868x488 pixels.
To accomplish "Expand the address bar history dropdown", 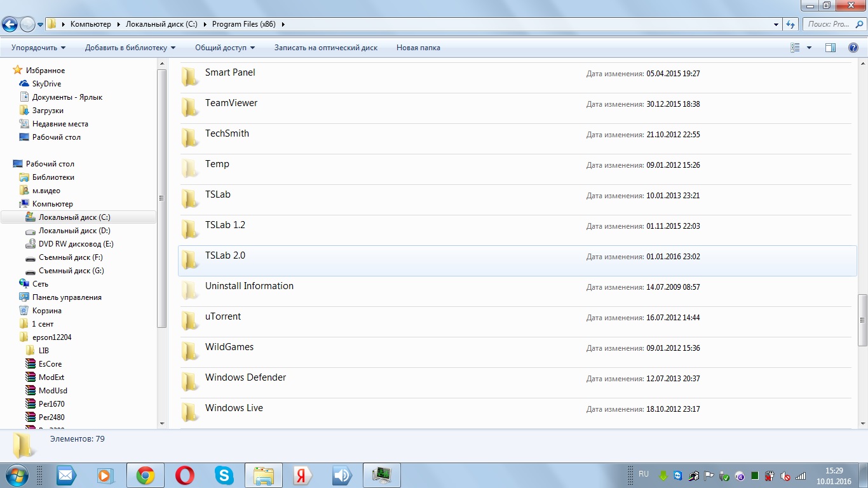I will [776, 25].
